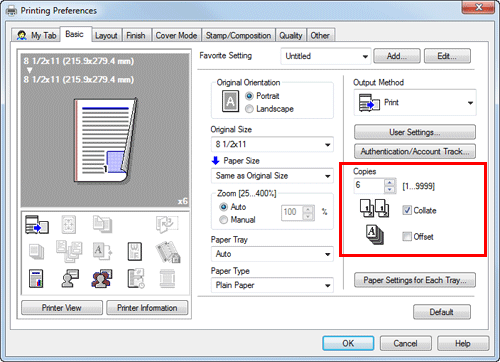Viewport: 500px width, 362px height.
Task: Enable the Offset checkbox
Action: pyautogui.click(x=407, y=237)
